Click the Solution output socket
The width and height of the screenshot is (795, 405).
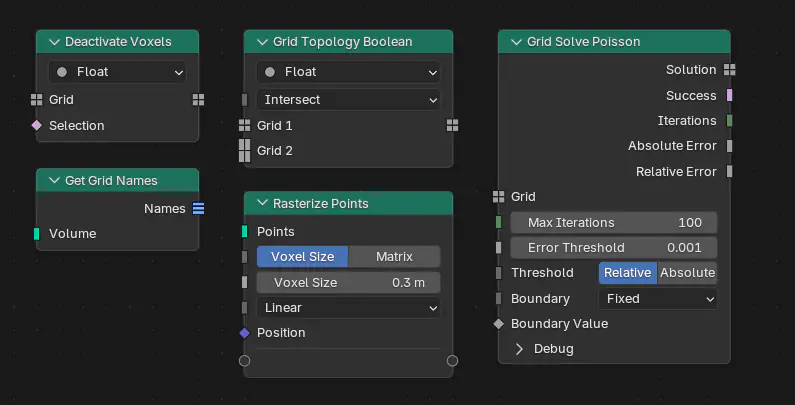(x=730, y=70)
